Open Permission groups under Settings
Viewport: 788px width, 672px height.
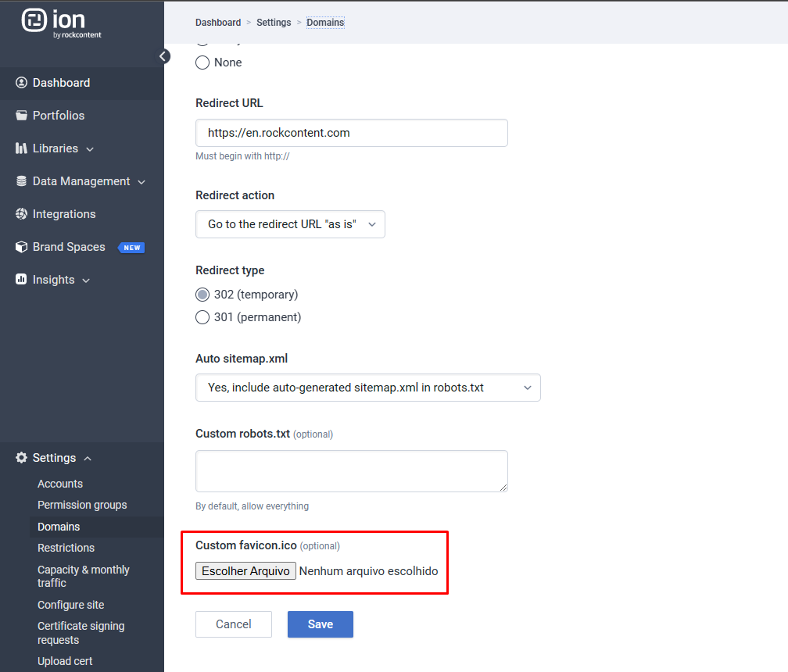[x=82, y=505]
